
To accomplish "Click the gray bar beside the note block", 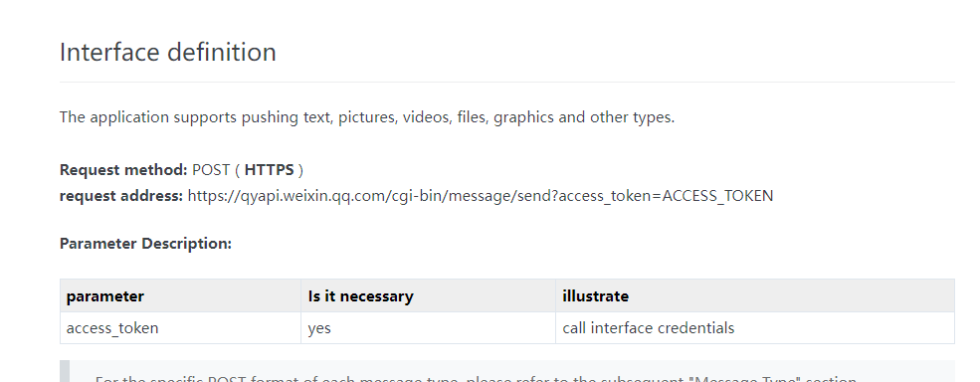I will (x=65, y=371).
